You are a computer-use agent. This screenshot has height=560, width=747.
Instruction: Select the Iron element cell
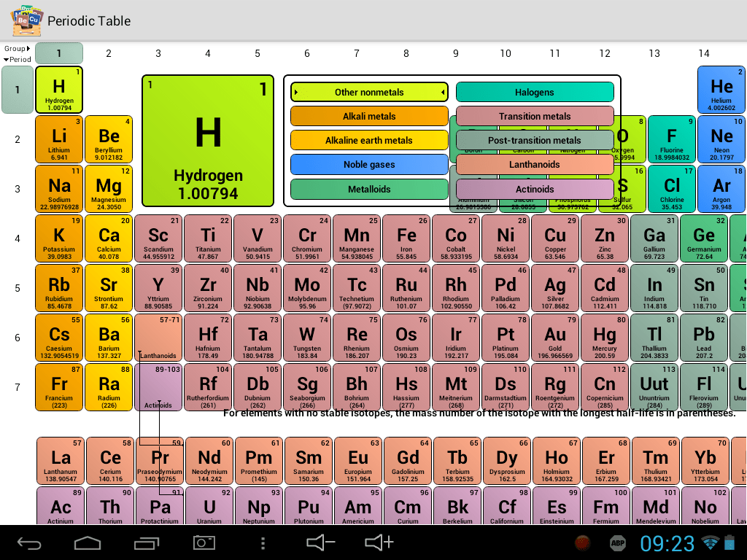tap(406, 238)
